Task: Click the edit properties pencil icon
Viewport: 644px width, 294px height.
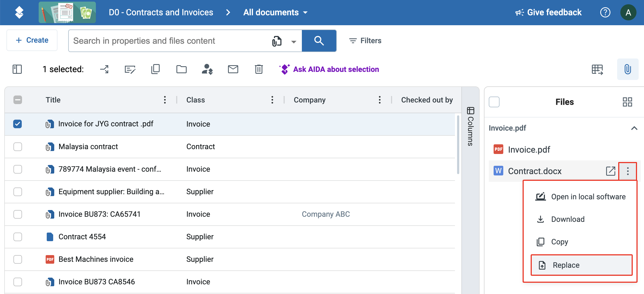Action: pyautogui.click(x=130, y=69)
